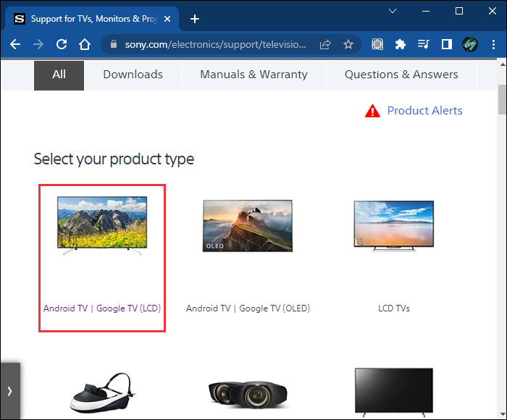
Task: Select the black monitor display thumbnail
Action: pos(394,392)
